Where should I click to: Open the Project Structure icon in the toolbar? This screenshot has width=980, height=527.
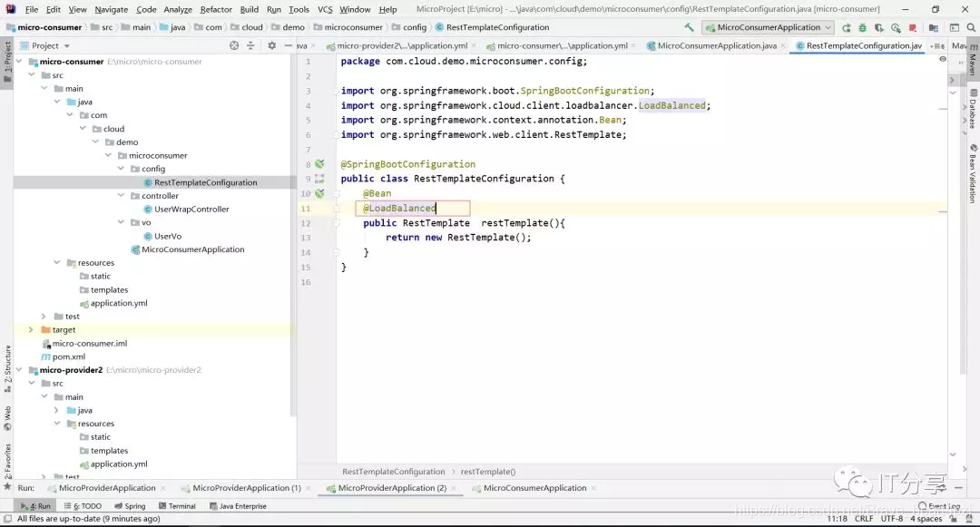(x=934, y=27)
